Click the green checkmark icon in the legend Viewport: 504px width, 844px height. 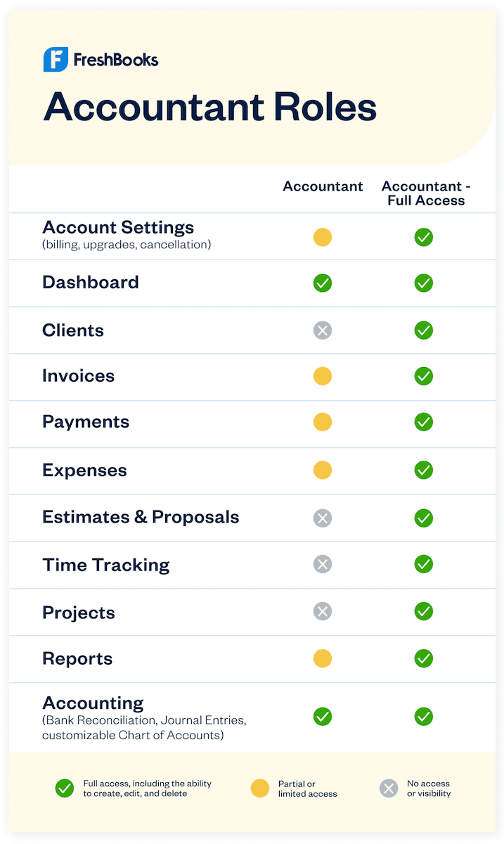[65, 788]
